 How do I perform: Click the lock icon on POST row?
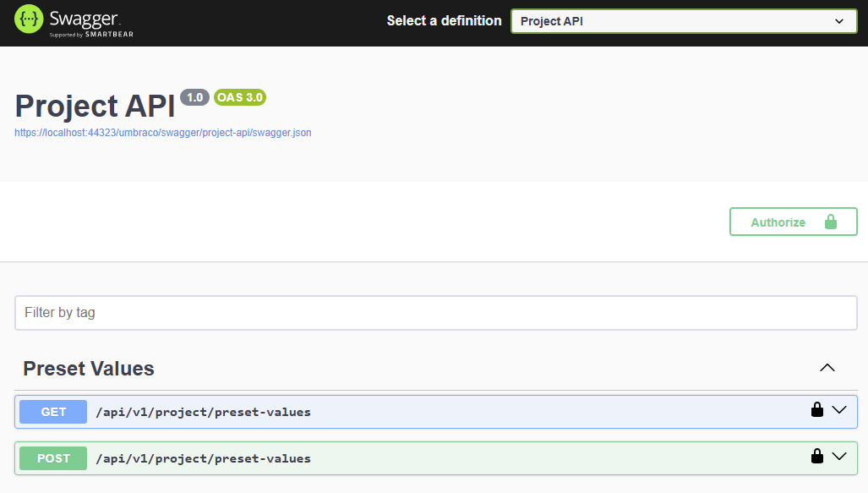click(x=816, y=457)
